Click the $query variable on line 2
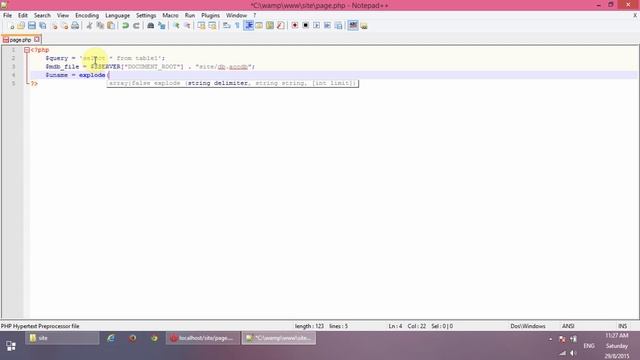 pos(57,58)
